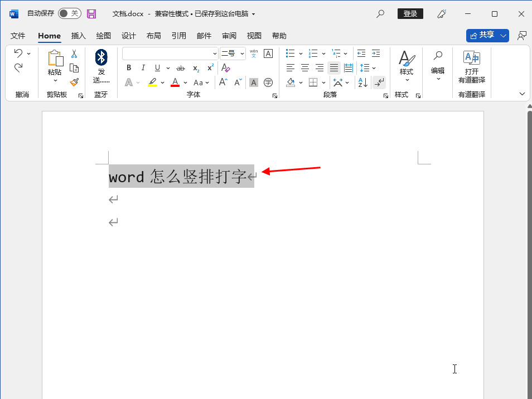
Task: Toggle Bold formatting
Action: pos(129,68)
